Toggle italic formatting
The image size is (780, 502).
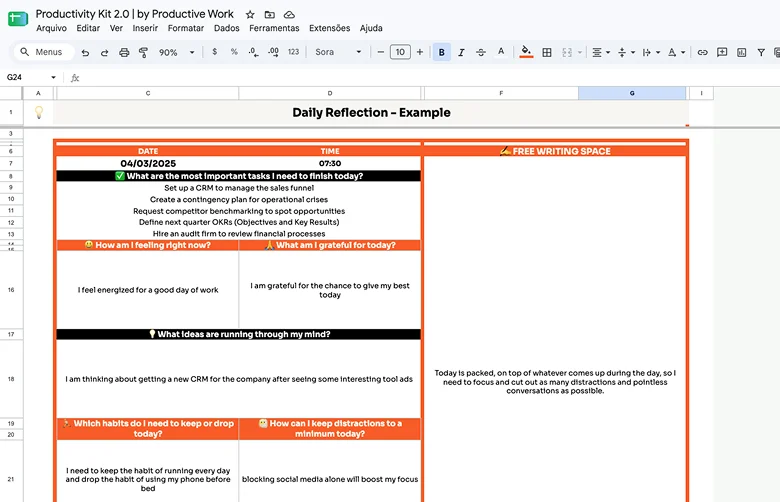click(461, 52)
